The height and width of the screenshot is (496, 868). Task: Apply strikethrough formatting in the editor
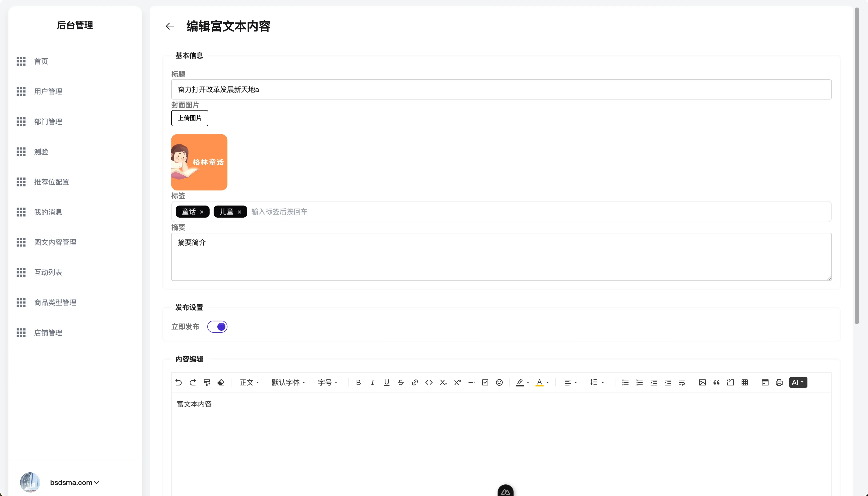tap(401, 383)
